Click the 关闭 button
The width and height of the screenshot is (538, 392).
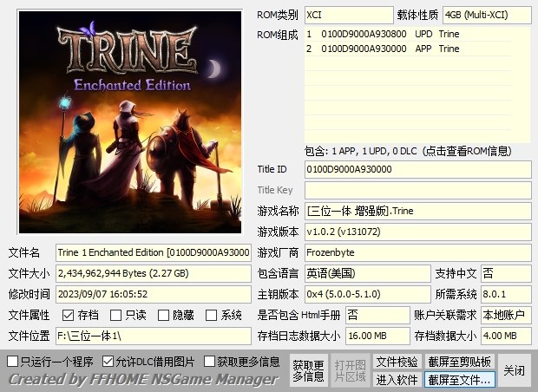point(514,370)
